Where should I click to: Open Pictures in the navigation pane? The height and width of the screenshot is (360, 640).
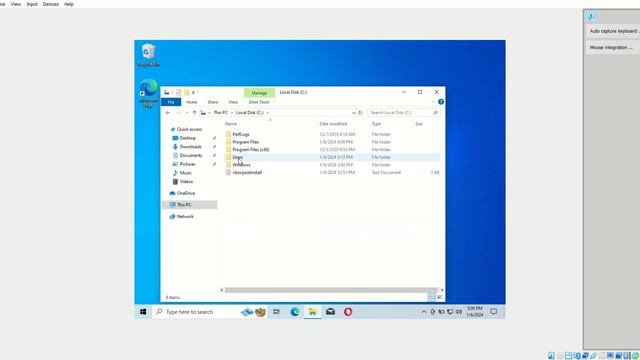click(x=187, y=164)
